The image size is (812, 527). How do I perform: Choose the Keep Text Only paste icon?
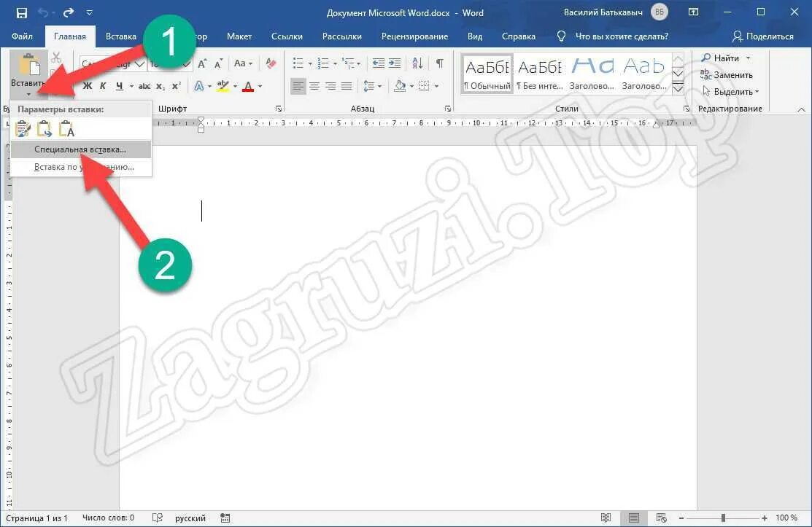coord(66,129)
